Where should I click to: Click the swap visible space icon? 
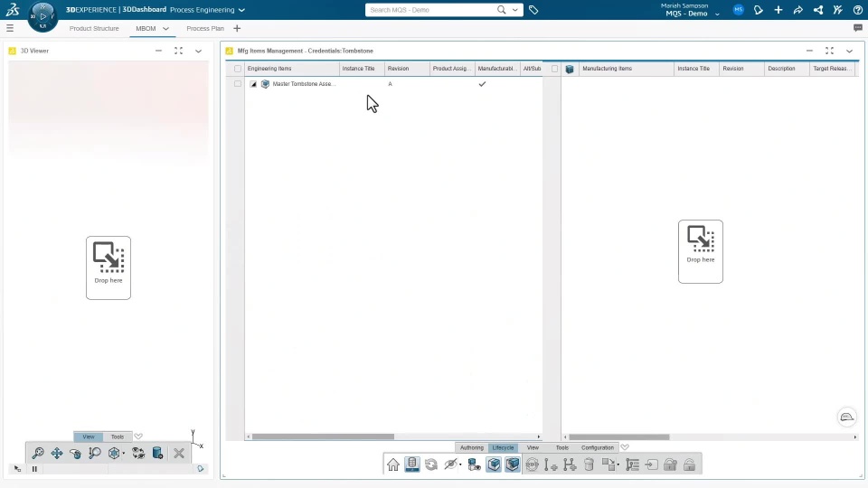(x=138, y=453)
